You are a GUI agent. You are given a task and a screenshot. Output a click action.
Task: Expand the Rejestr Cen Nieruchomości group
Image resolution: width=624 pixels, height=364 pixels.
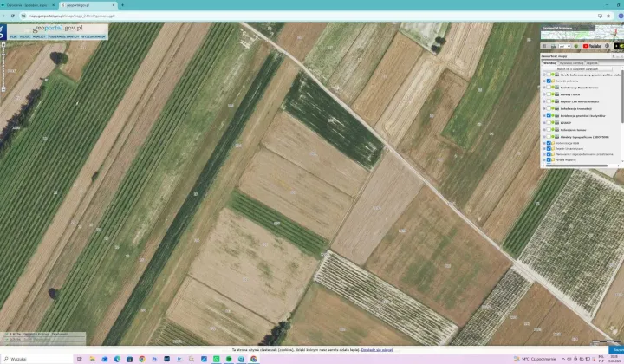[544, 101]
